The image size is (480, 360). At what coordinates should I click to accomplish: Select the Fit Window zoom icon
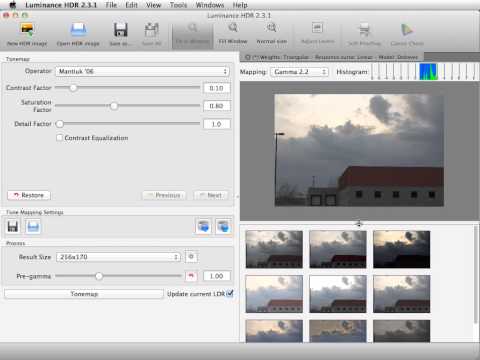(x=233, y=28)
